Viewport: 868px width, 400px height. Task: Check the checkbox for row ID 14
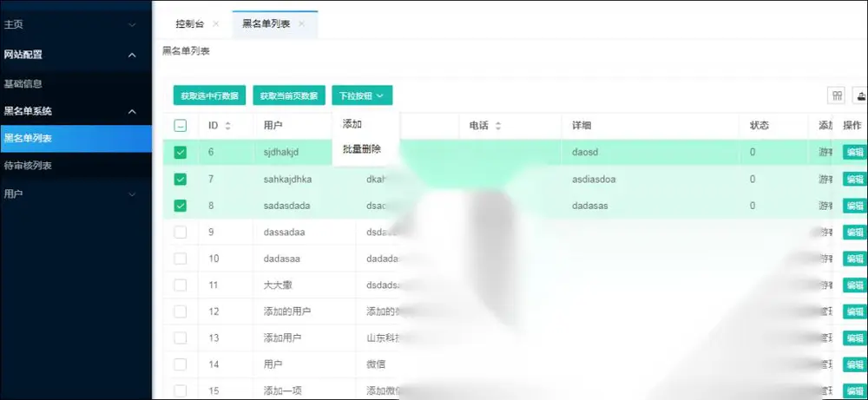[180, 364]
